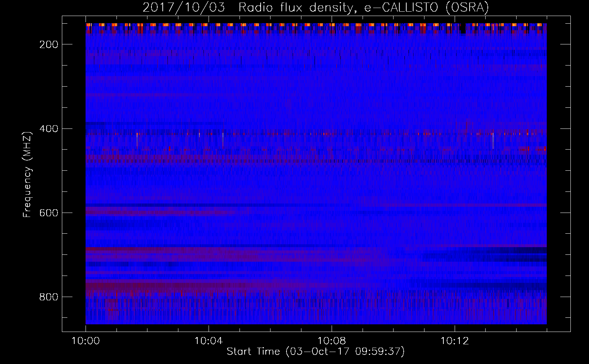Click the 400 frequency tick label
589x364 pixels.
[x=48, y=129]
